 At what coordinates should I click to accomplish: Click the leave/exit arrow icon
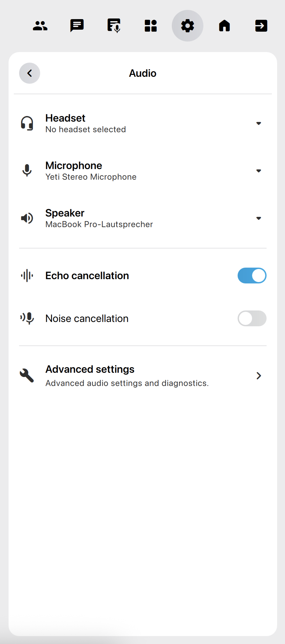click(261, 26)
